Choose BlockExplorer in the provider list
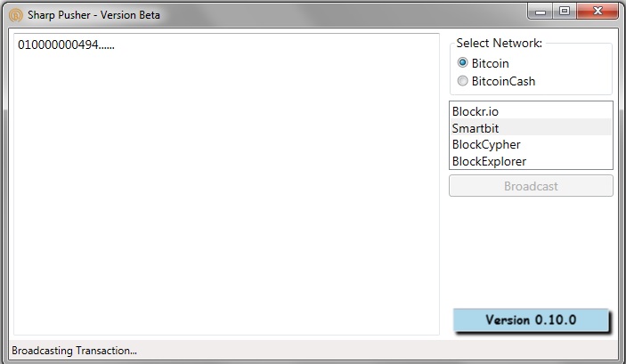This screenshot has height=364, width=626. point(531,161)
